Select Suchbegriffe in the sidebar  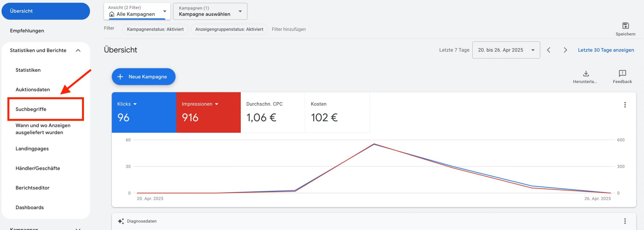pos(31,109)
